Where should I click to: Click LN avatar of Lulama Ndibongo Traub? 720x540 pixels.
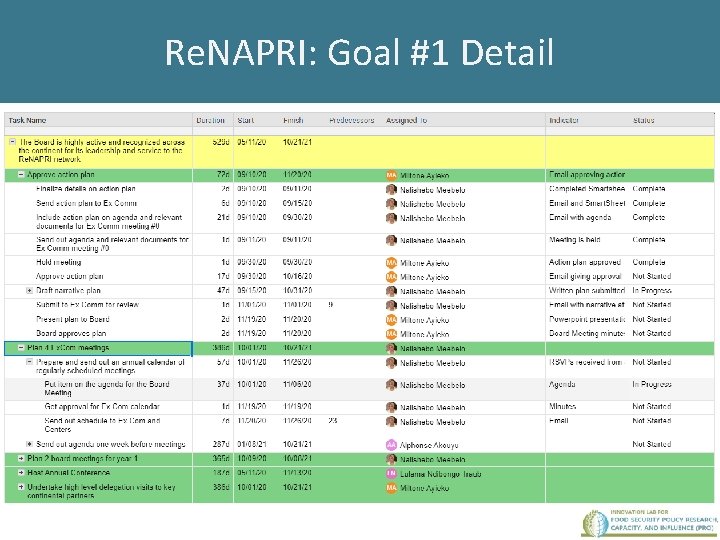[x=391, y=474]
